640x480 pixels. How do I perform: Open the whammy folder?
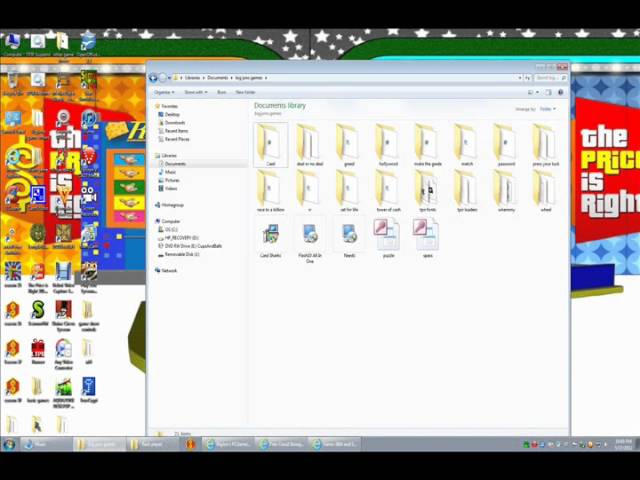click(506, 191)
